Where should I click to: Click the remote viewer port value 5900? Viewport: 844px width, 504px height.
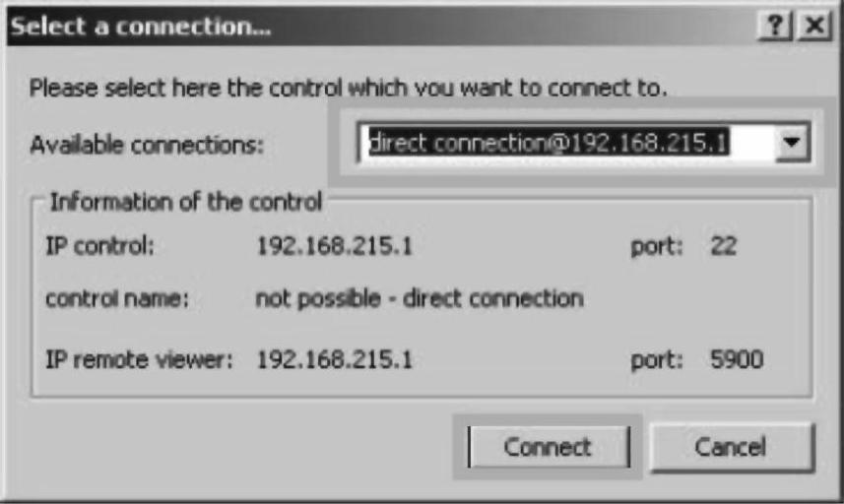(x=737, y=359)
